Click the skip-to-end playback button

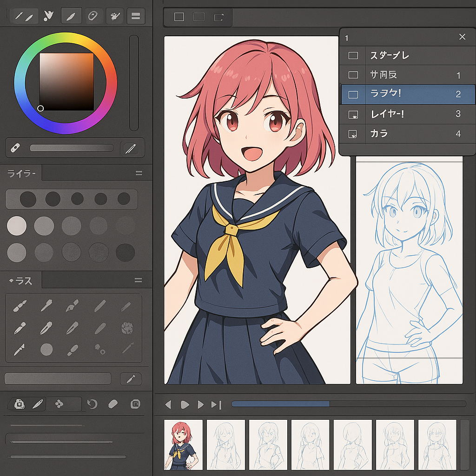216,404
